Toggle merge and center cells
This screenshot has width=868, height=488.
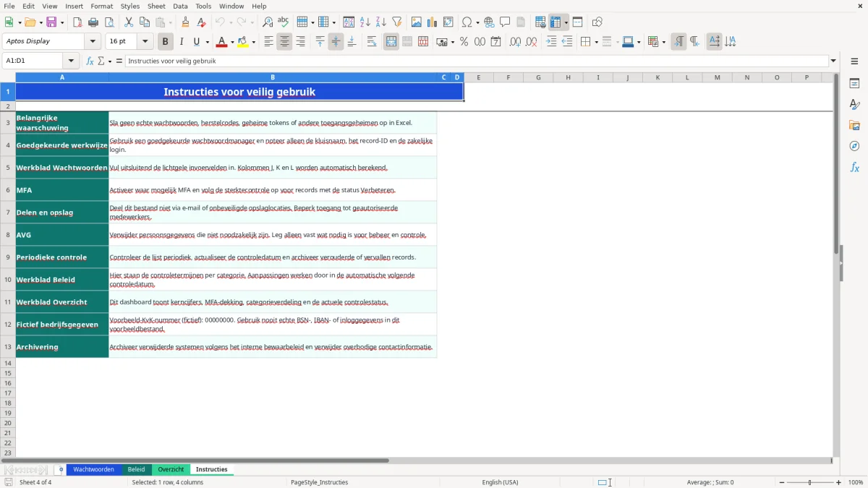click(x=391, y=42)
